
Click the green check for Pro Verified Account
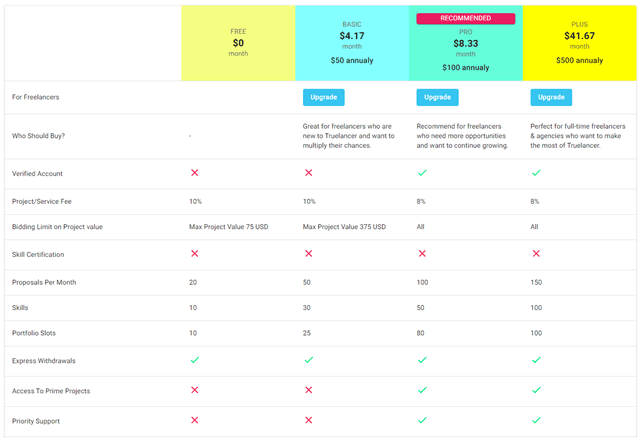(x=422, y=173)
